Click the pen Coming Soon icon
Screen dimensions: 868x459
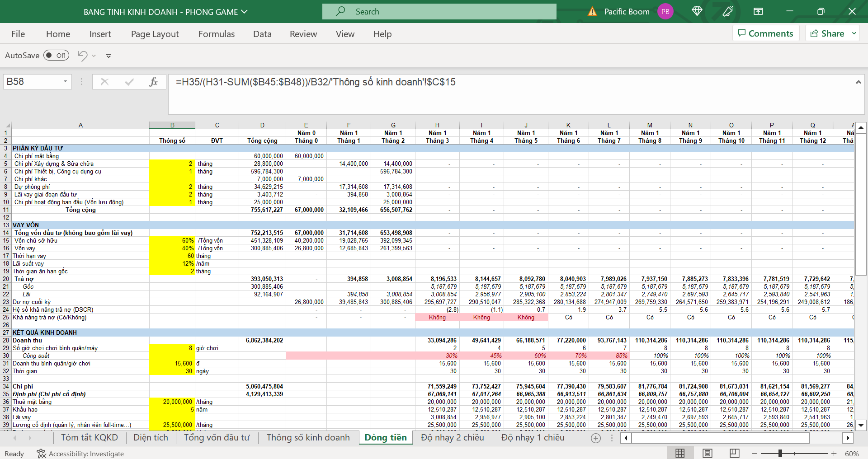(727, 11)
